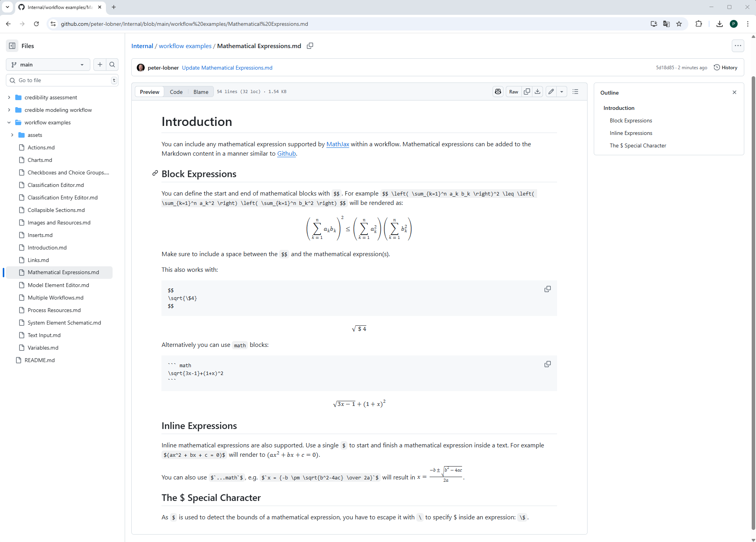Install app icon in address bar
This screenshot has height=542, width=756.
pyautogui.click(x=654, y=24)
